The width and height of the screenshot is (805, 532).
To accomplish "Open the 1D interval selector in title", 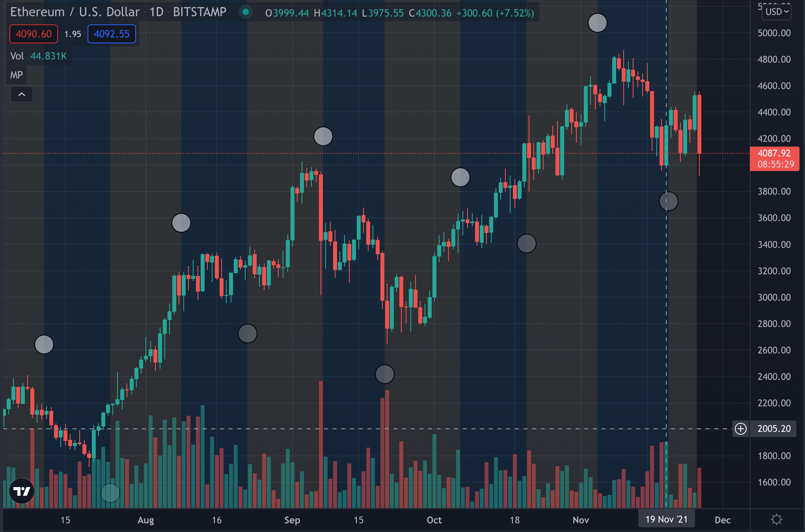I will (x=157, y=12).
